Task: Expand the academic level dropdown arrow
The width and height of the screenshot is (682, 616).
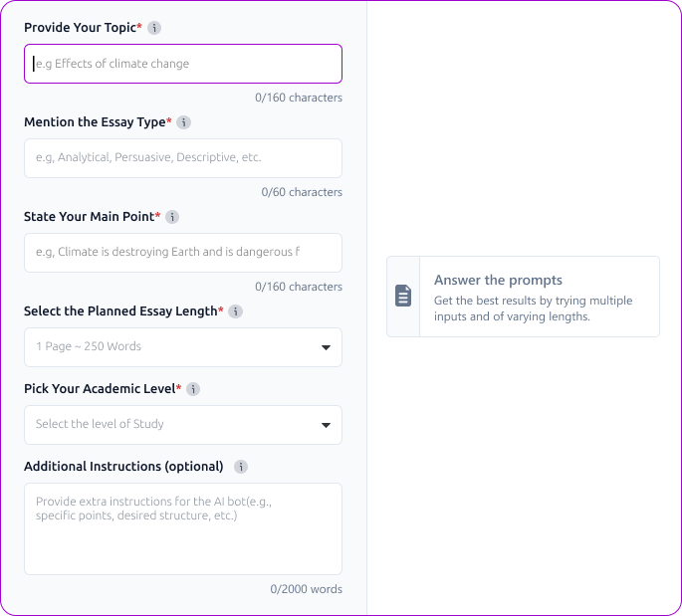Action: point(326,425)
